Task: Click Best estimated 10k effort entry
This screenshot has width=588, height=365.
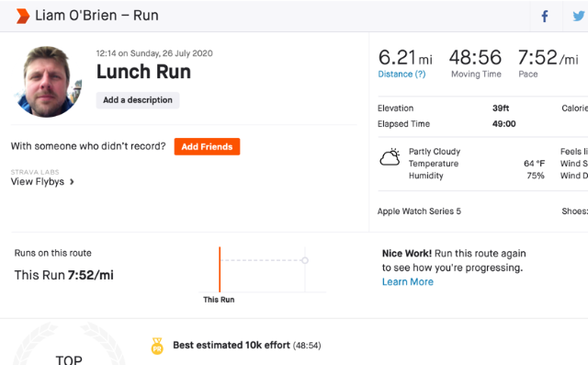Action: coord(247,345)
